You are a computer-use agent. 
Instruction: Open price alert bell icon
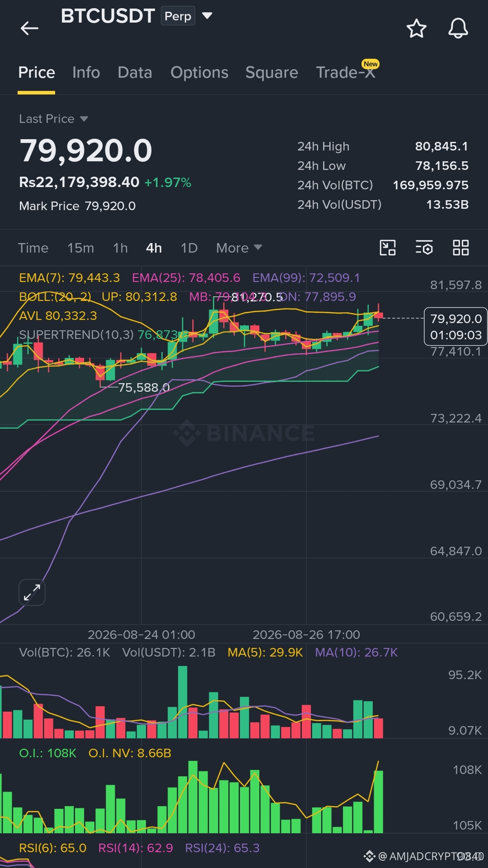(458, 28)
